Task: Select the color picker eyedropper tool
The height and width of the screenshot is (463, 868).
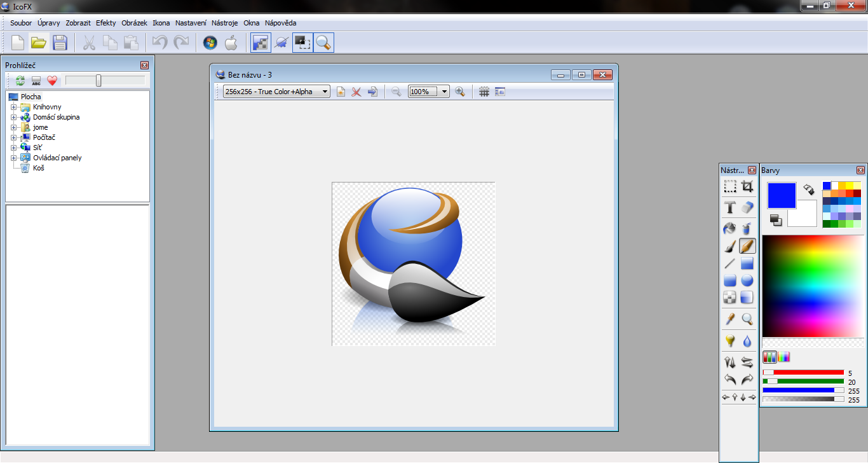Action: coord(730,319)
